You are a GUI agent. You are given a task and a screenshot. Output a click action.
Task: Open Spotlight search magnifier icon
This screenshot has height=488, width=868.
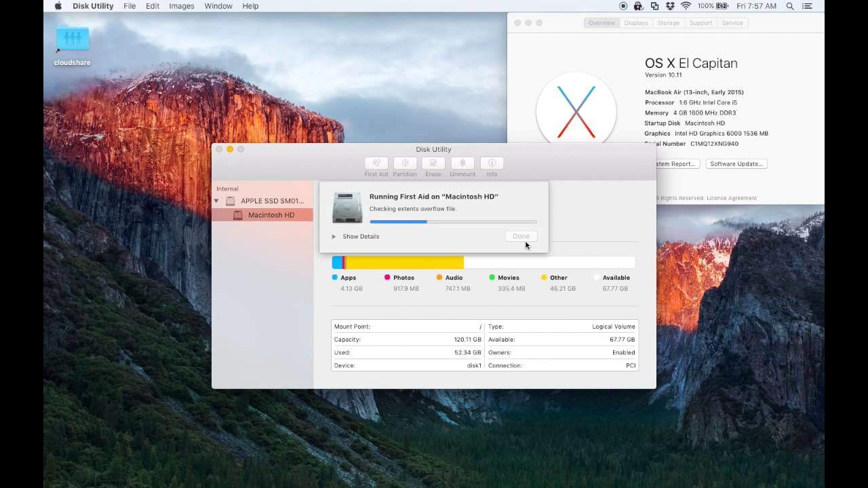point(790,6)
